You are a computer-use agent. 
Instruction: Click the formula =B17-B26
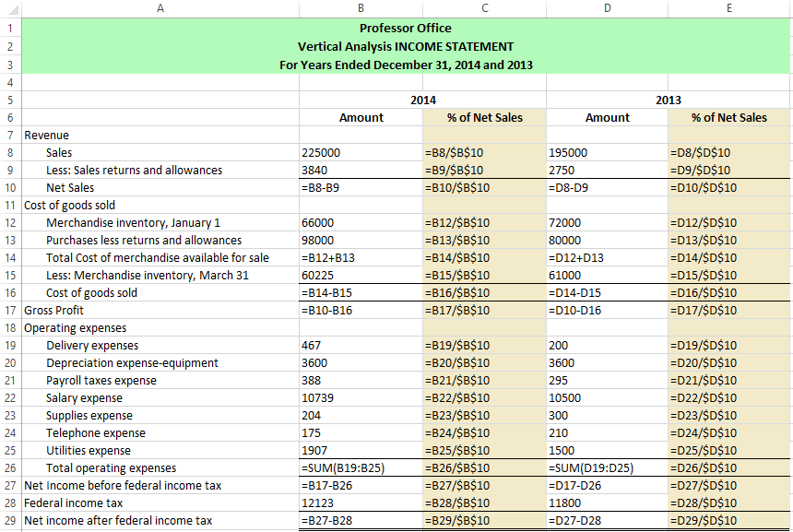click(361, 486)
